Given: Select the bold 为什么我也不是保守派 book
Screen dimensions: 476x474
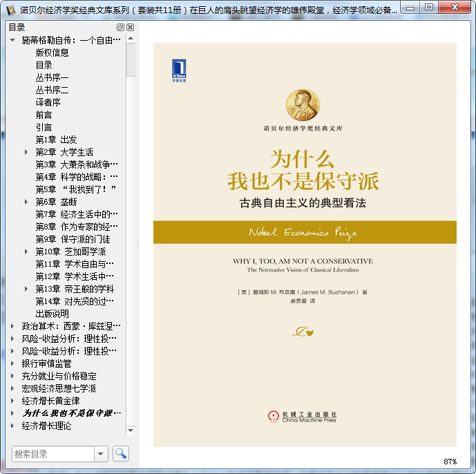Looking at the screenshot, I should point(72,413).
